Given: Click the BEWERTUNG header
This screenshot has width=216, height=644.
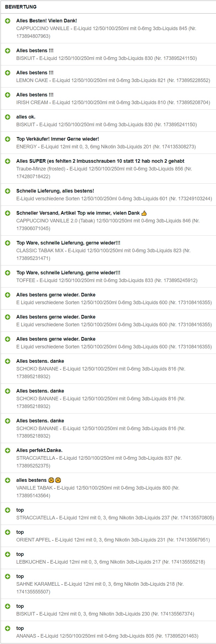Looking at the screenshot, I should pos(21,7).
